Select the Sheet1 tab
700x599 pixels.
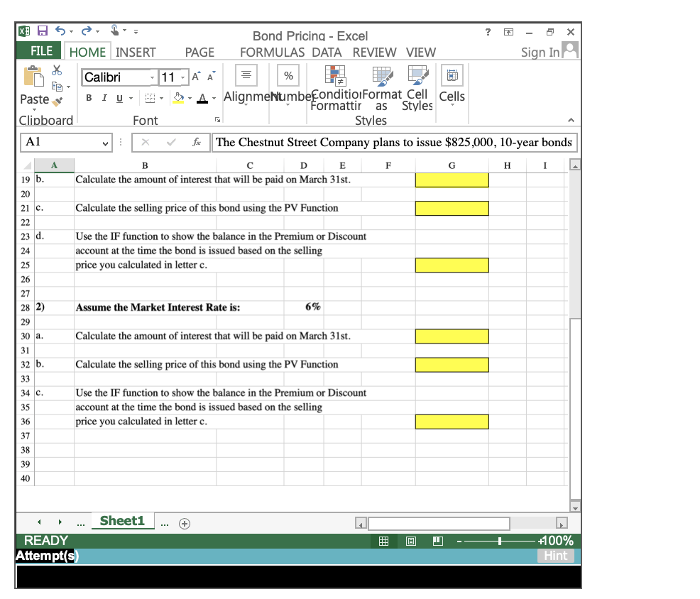coord(122,520)
